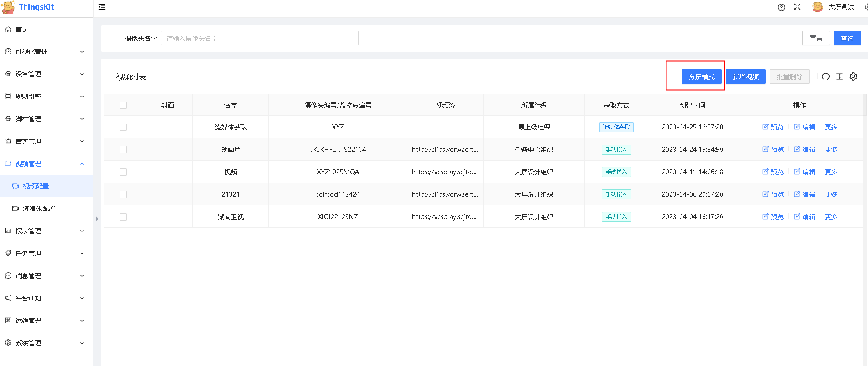Check the checkbox for 流媒体获取 row
868x366 pixels.
(123, 127)
